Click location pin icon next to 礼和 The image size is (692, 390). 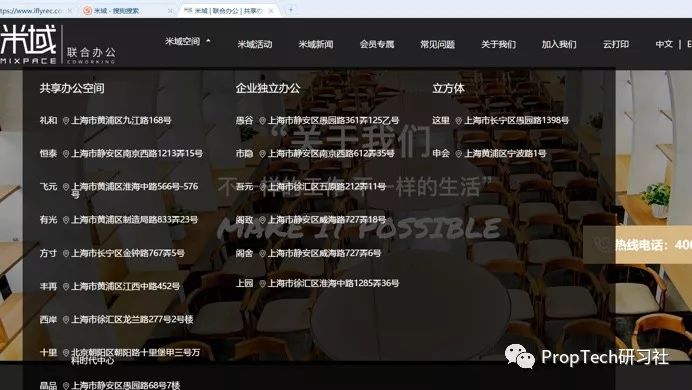66,120
